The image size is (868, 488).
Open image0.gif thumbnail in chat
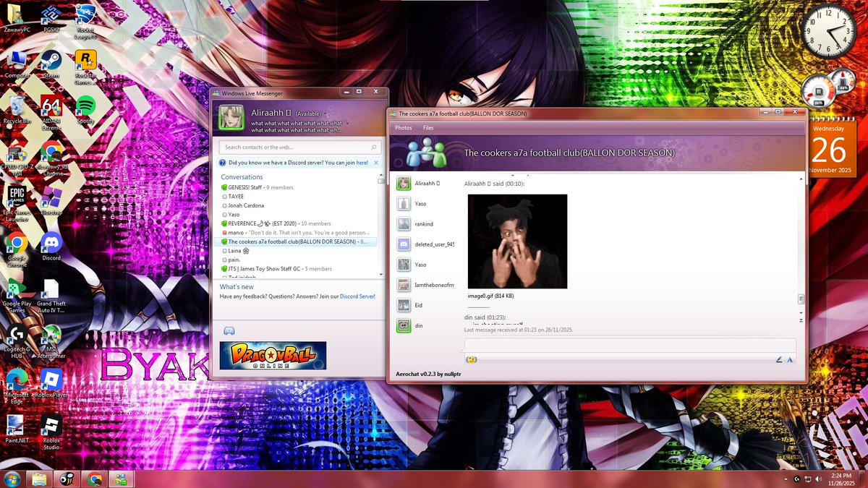click(517, 241)
